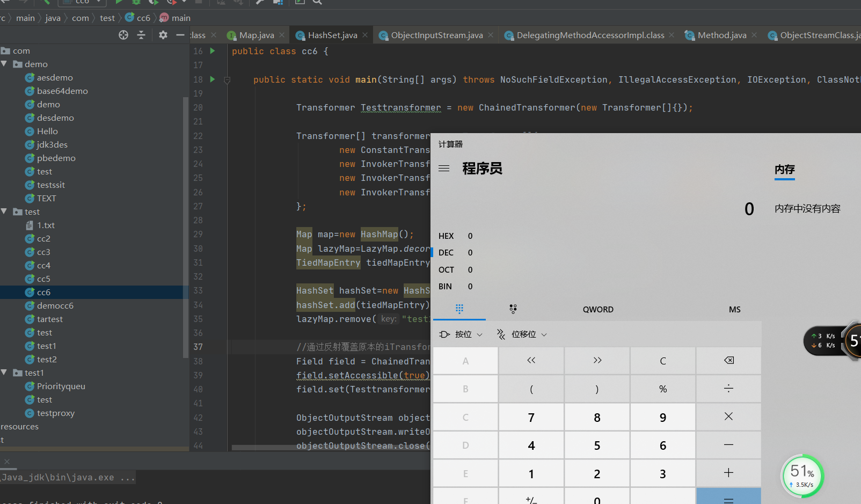Image resolution: width=861 pixels, height=504 pixels.
Task: Switch to Map.java editor tab
Action: click(x=257, y=35)
